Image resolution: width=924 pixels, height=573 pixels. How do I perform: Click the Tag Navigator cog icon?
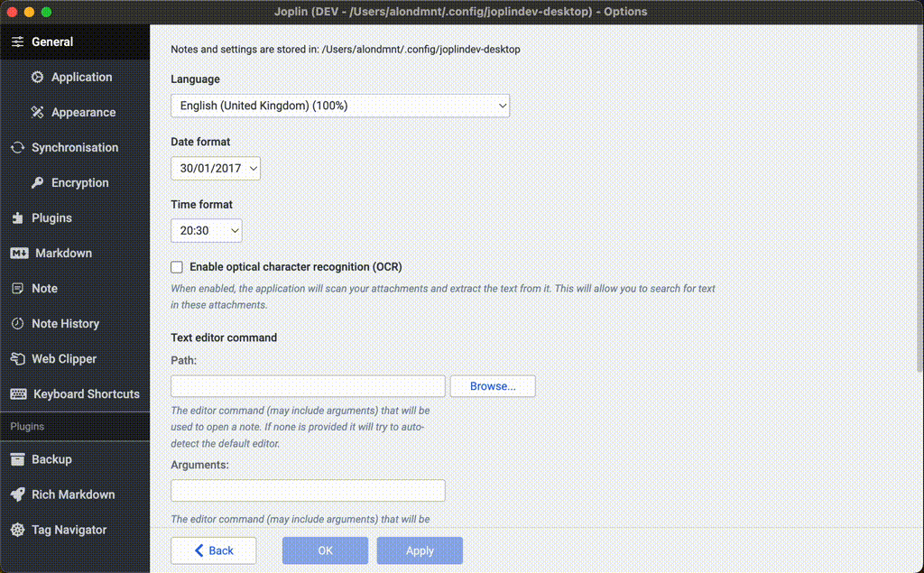click(18, 530)
